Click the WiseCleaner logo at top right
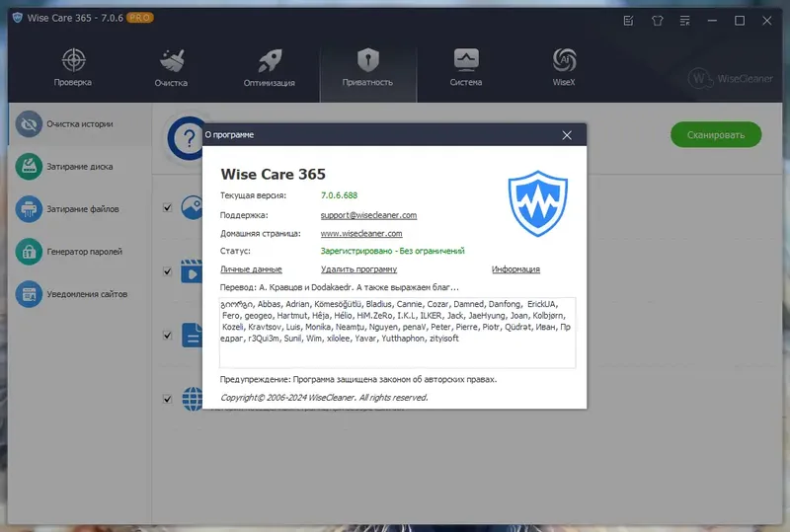The height and width of the screenshot is (532, 790). click(x=731, y=78)
